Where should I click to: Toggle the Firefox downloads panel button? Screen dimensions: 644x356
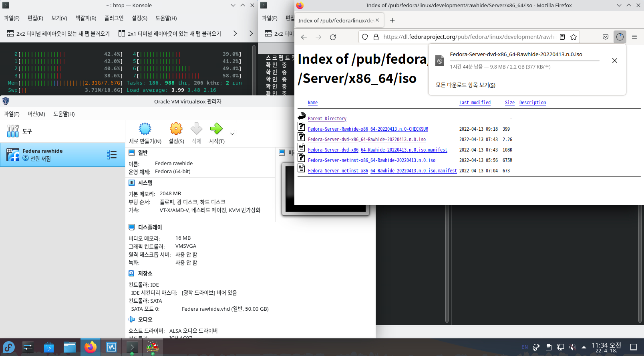tap(620, 37)
